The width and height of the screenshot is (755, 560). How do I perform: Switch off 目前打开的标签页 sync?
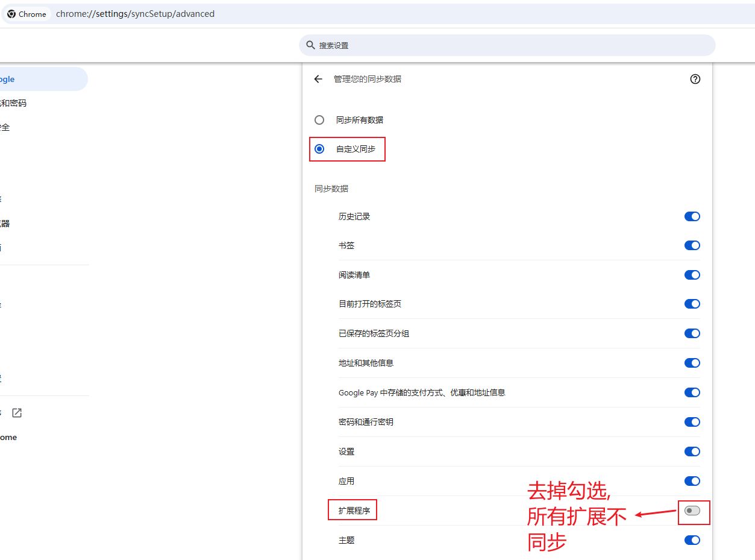692,304
